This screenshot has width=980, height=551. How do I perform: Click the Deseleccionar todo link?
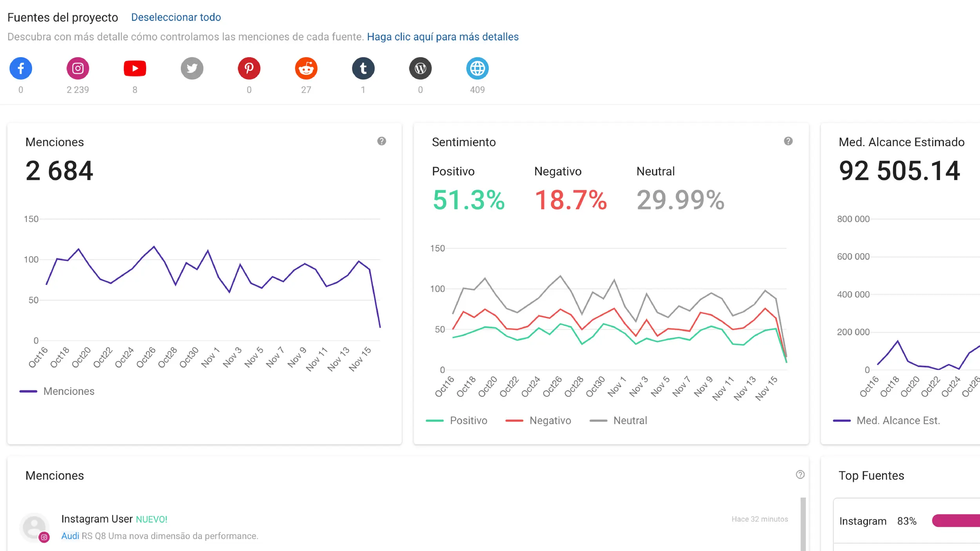point(176,17)
